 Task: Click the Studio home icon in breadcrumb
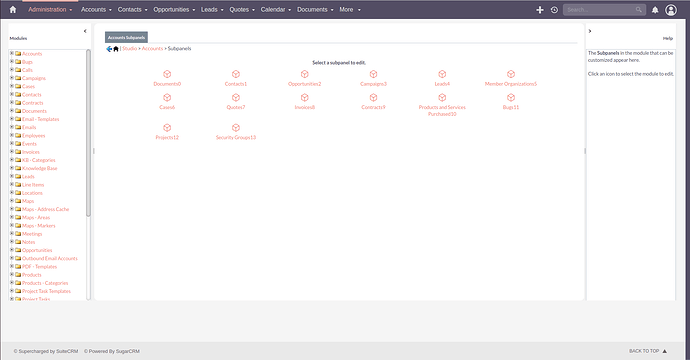tap(116, 49)
